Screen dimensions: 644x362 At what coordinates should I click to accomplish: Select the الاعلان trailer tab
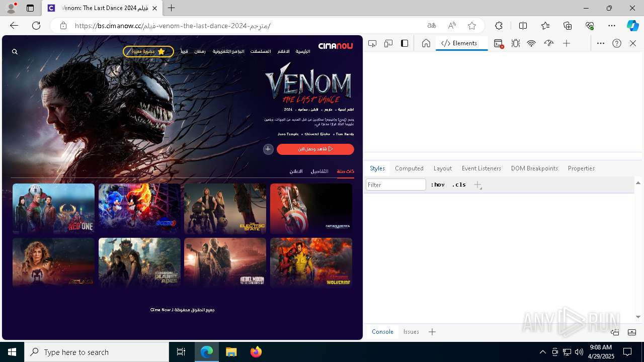pyautogui.click(x=296, y=171)
